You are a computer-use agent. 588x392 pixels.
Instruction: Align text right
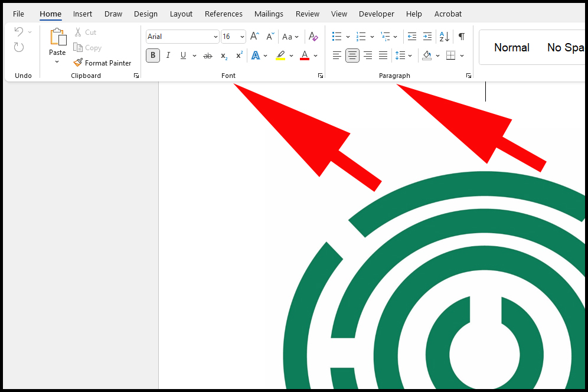pyautogui.click(x=368, y=55)
